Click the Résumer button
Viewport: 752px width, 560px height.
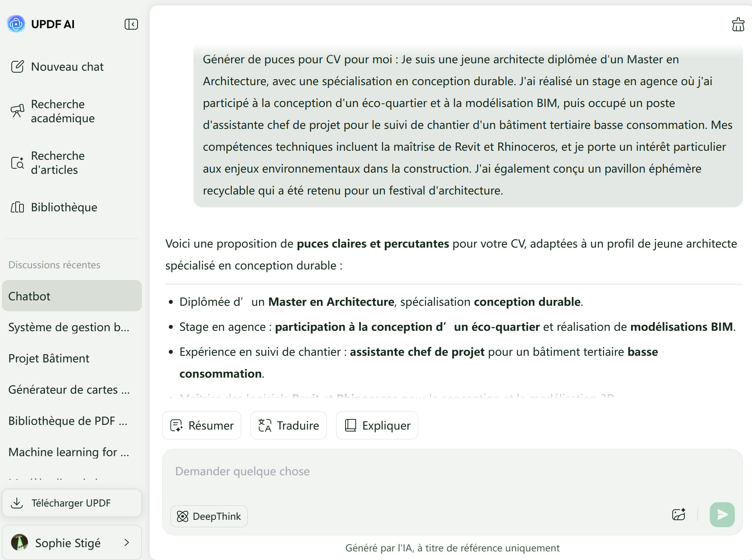(x=202, y=425)
